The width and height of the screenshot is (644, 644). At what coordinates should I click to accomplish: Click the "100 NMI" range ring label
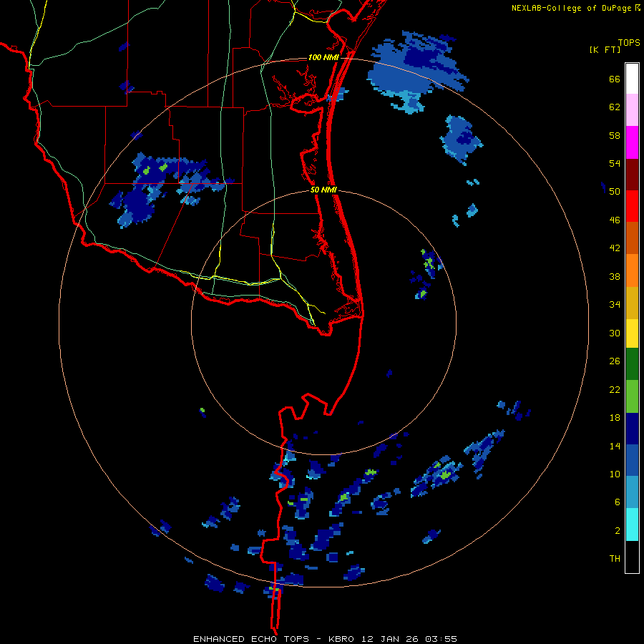pyautogui.click(x=323, y=57)
